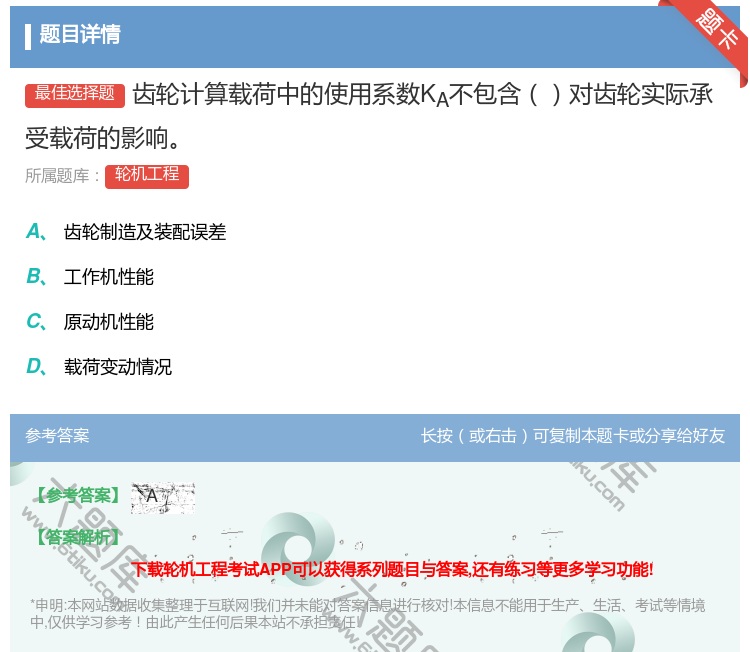Click the 最佳选择题 question type badge
This screenshot has width=750, height=652.
(x=75, y=94)
